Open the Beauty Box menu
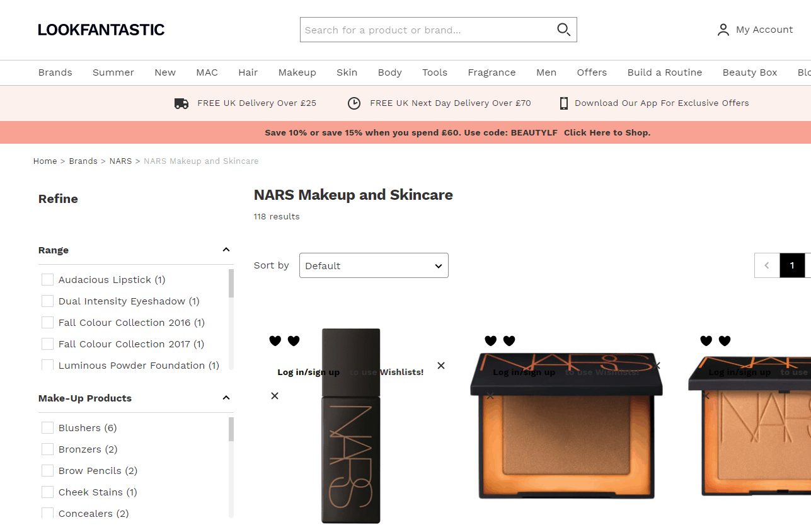The width and height of the screenshot is (811, 532). click(x=750, y=72)
